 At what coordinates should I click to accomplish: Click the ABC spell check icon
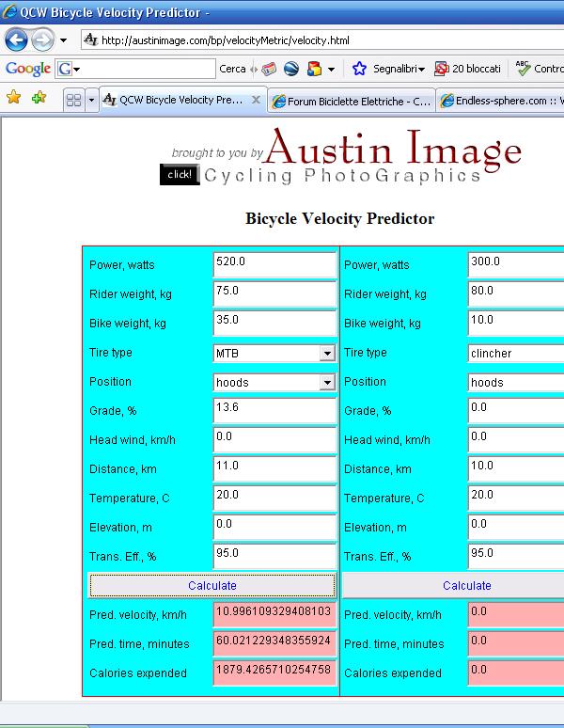(x=523, y=69)
